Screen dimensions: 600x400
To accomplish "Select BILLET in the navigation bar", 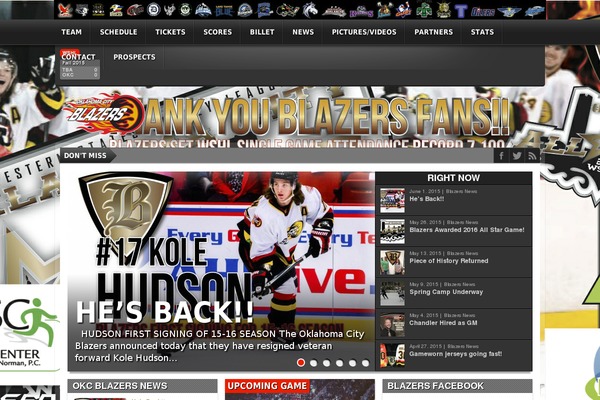I will [262, 32].
